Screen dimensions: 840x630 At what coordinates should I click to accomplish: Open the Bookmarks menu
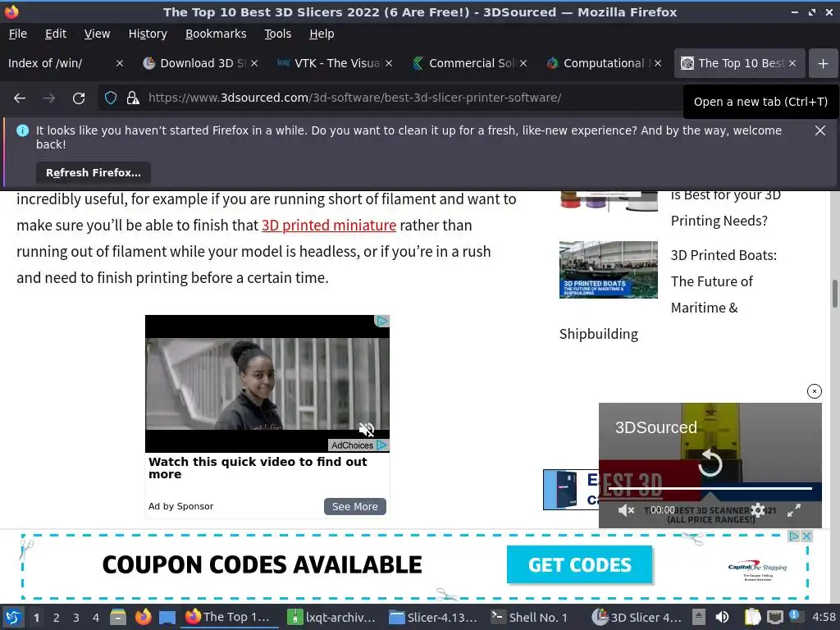pyautogui.click(x=216, y=34)
